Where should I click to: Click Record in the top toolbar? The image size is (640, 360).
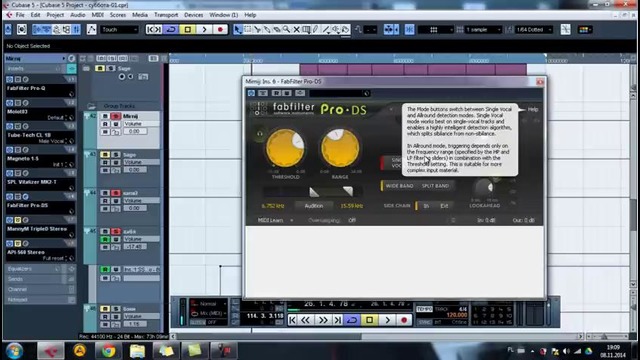click(x=220, y=29)
